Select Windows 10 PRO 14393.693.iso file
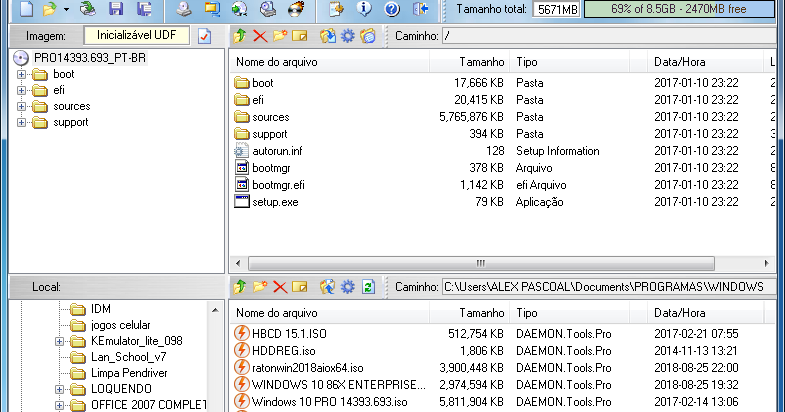The width and height of the screenshot is (785, 412). 329,402
